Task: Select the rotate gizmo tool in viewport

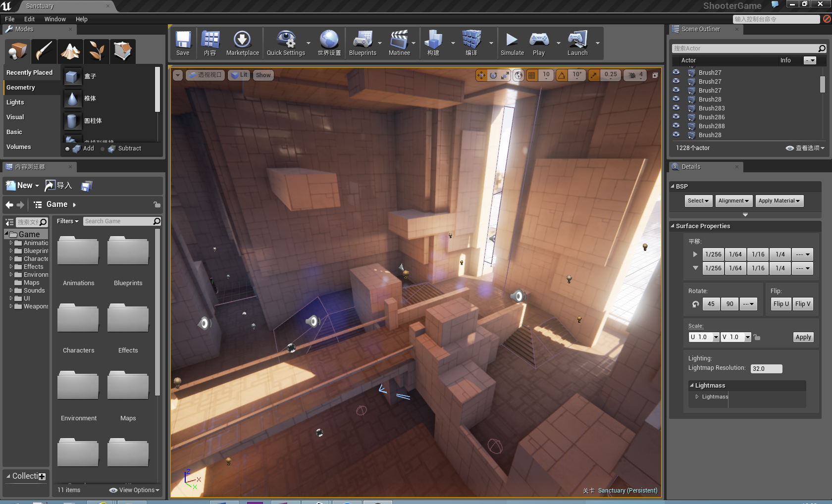Action: coord(493,75)
